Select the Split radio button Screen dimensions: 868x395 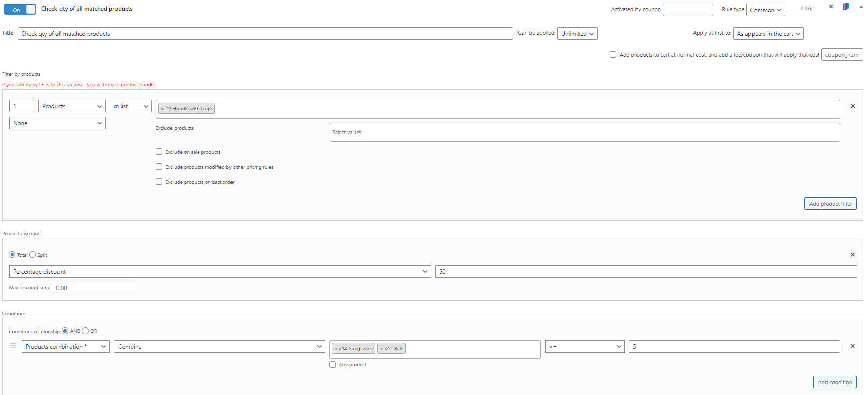click(33, 255)
